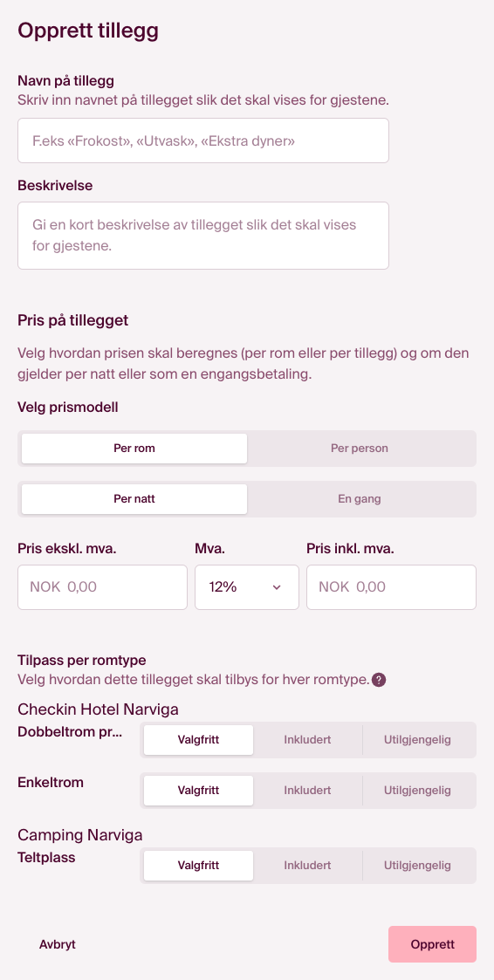Click the help question mark icon

378,680
